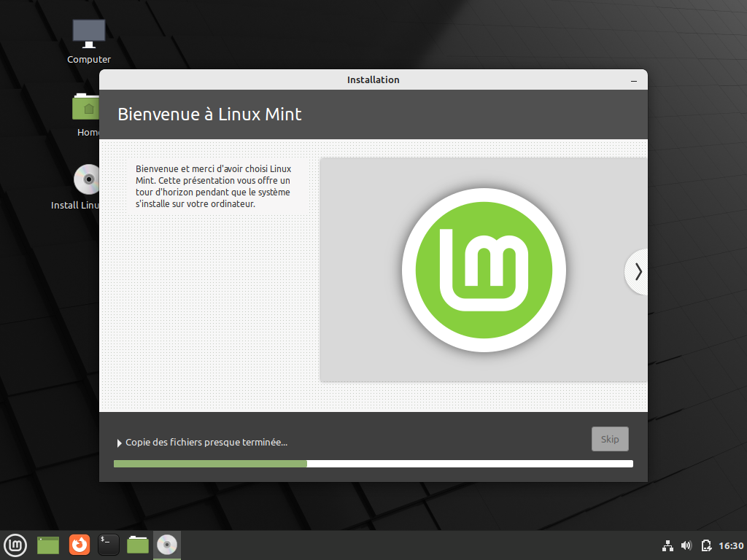747x560 pixels.
Task: Open the file manager from the taskbar
Action: tap(137, 545)
